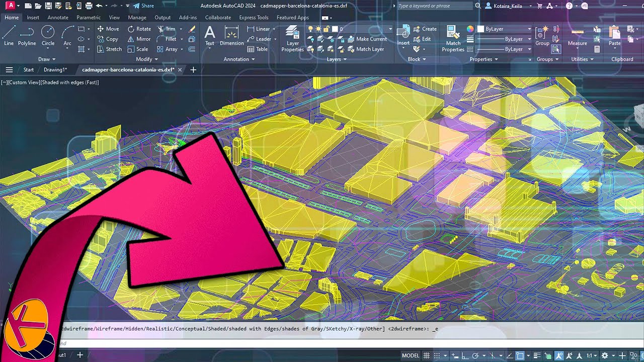Image resolution: width=644 pixels, height=362 pixels.
Task: Select the Mirror tool
Action: (x=139, y=39)
